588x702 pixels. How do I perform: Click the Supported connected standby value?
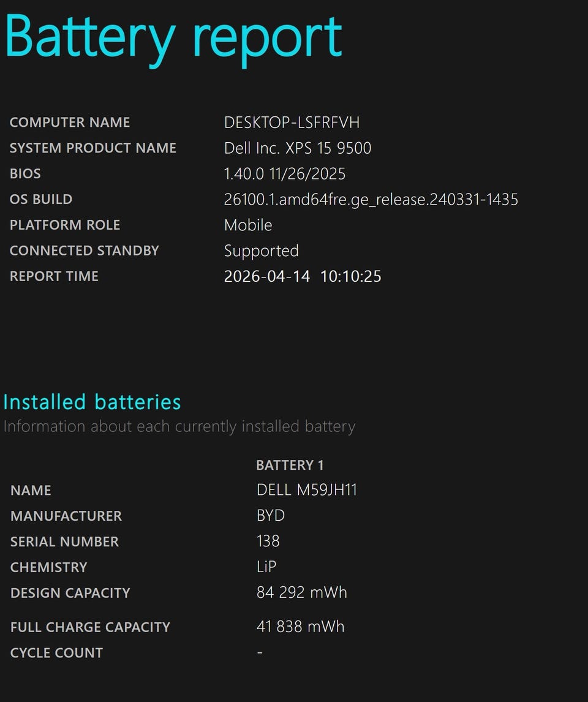[x=262, y=251]
